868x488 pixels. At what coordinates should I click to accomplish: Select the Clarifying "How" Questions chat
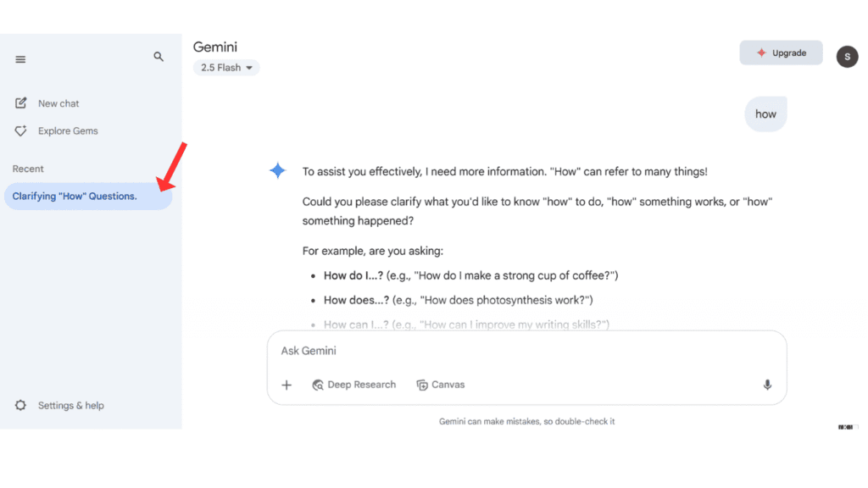click(x=75, y=196)
